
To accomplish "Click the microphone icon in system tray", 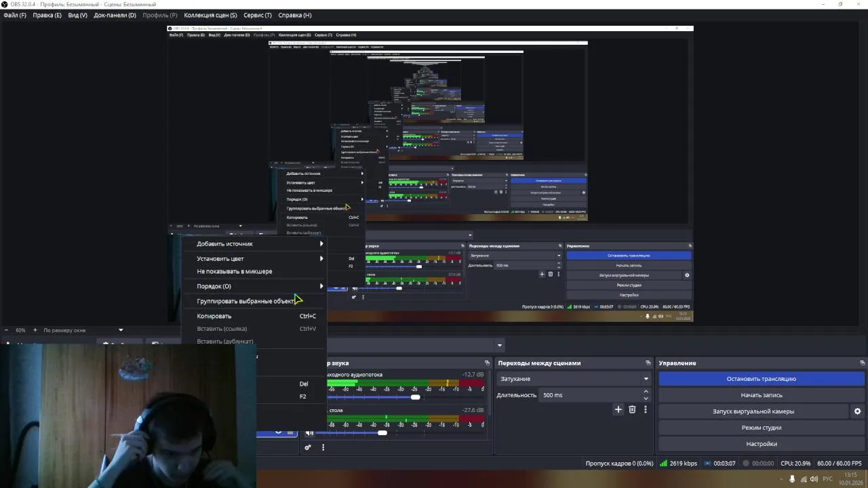I will pyautogui.click(x=792, y=479).
